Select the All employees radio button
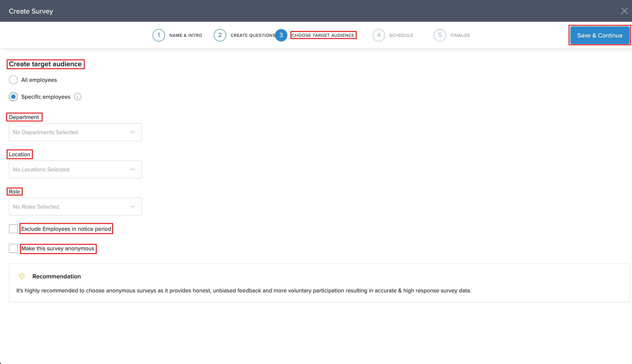The width and height of the screenshot is (632, 364). 13,80
